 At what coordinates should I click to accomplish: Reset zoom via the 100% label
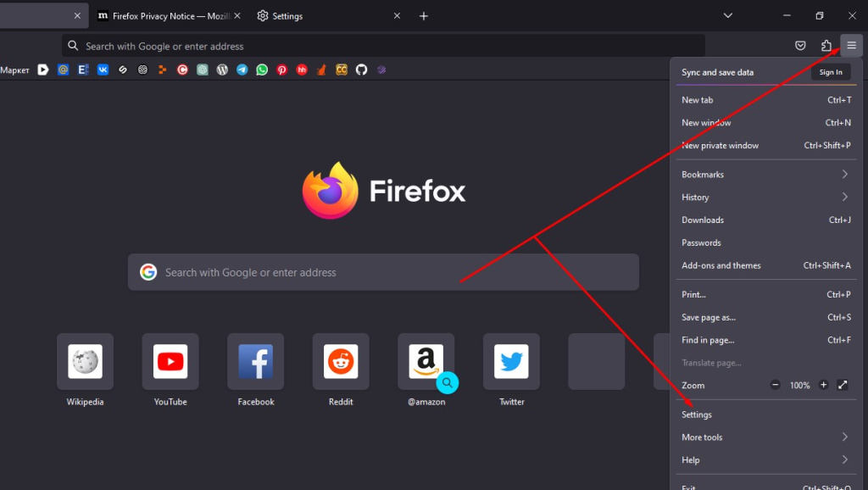pyautogui.click(x=799, y=386)
